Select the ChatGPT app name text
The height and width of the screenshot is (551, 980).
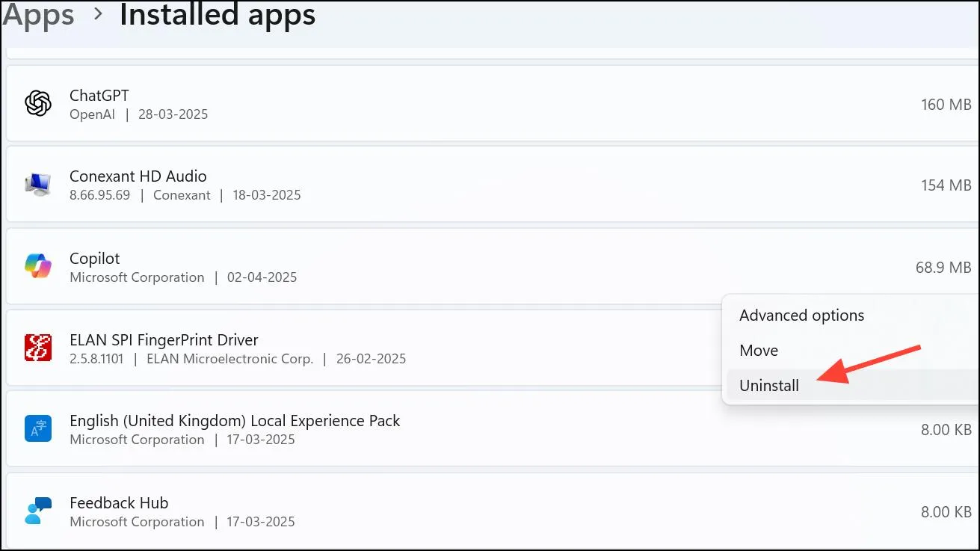(99, 96)
